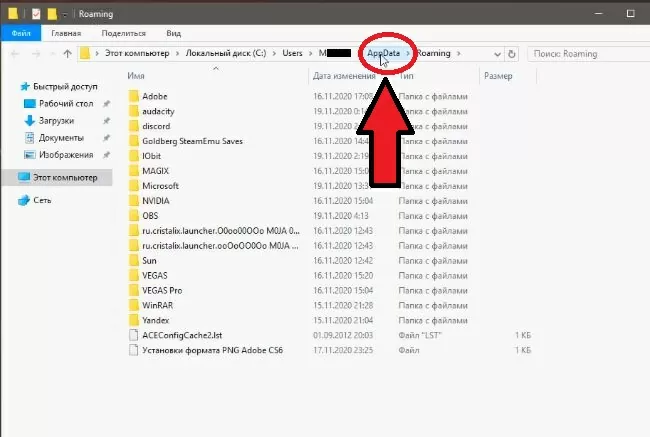
Task: Select the ACEConfigCache2.lst file icon
Action: pos(135,334)
